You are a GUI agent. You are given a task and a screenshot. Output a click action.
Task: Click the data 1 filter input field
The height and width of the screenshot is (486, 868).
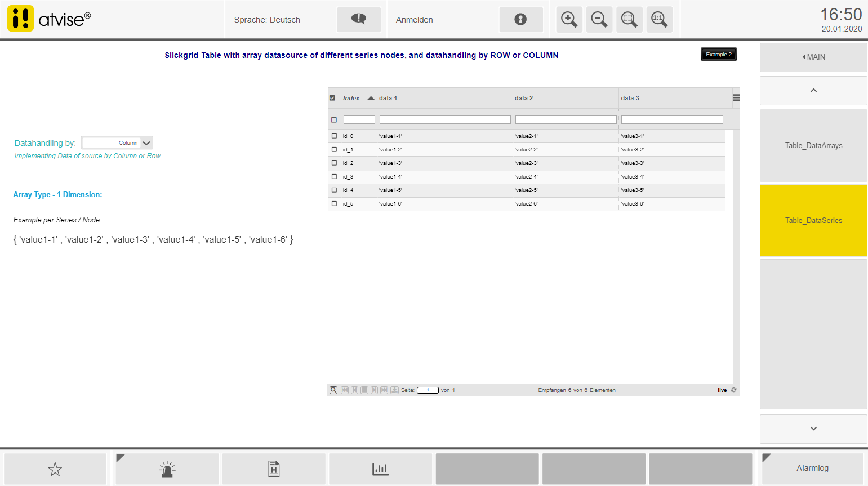coord(445,120)
